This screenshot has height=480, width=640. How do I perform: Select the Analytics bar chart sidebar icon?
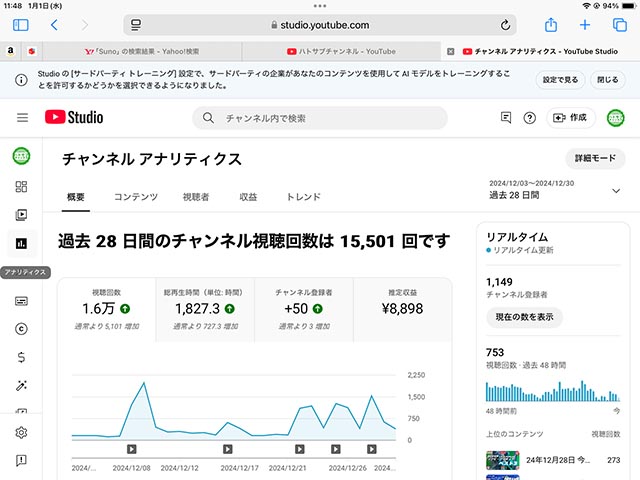click(21, 244)
